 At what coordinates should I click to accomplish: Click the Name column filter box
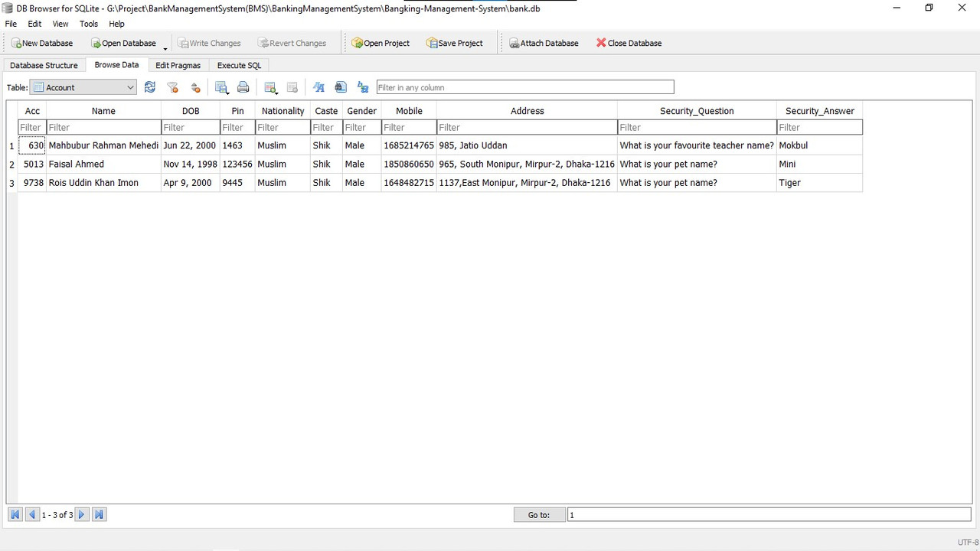103,128
